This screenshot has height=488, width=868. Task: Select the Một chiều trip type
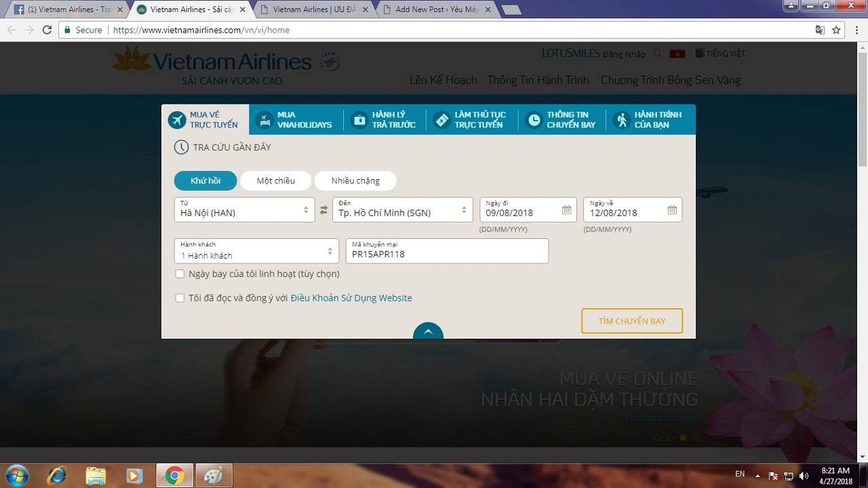275,181
